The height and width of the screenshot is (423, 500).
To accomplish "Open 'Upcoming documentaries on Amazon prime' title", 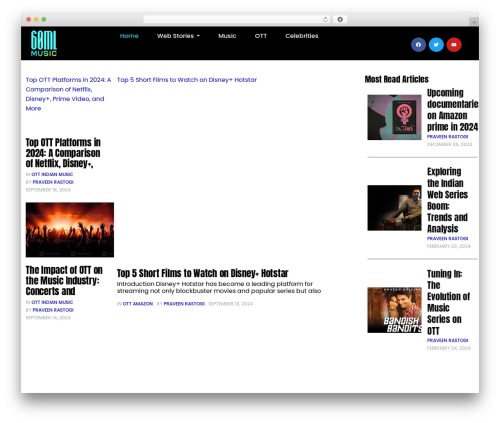I will point(452,110).
